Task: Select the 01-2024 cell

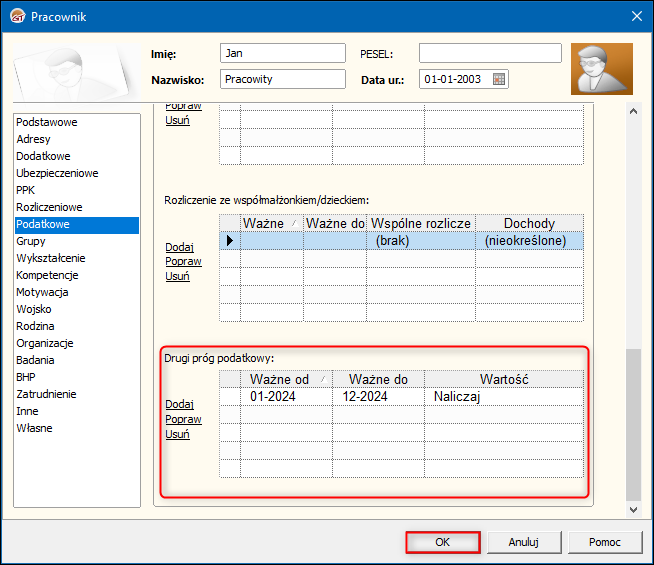Action: 286,397
